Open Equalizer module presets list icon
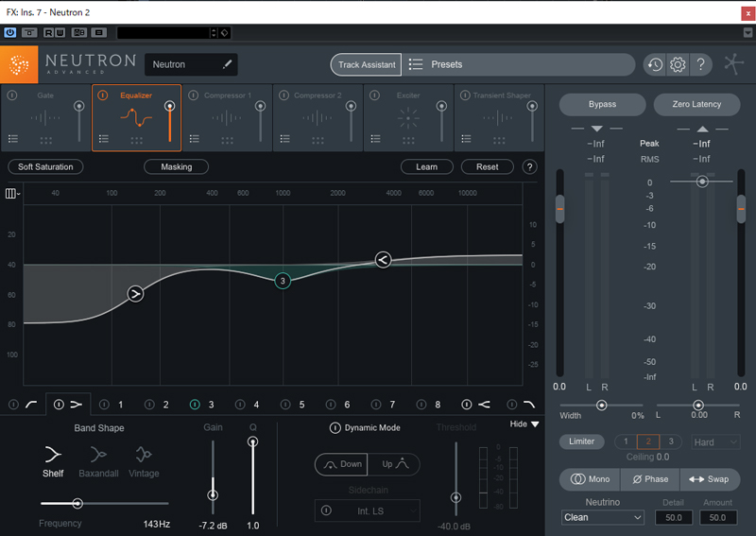The image size is (756, 536). (104, 139)
